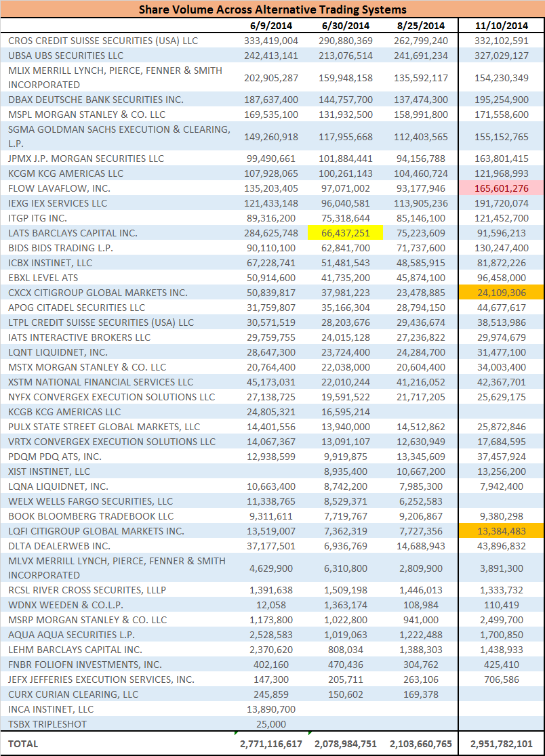The image size is (545, 756).
Task: Click PDQM PDQ ATS, INC. label
Action: pyautogui.click(x=55, y=457)
